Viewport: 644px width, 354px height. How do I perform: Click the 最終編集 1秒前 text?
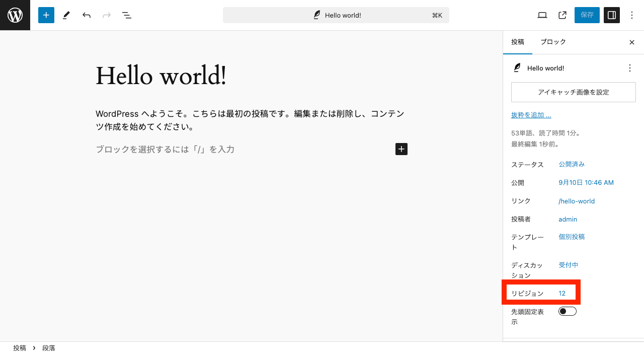535,144
